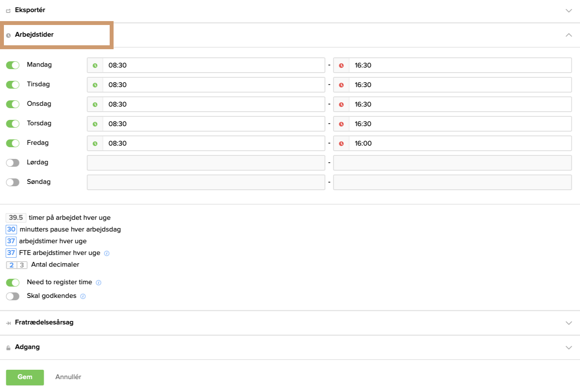
Task: Expand the Fratrædelsesårsag section chevron
Action: click(569, 323)
